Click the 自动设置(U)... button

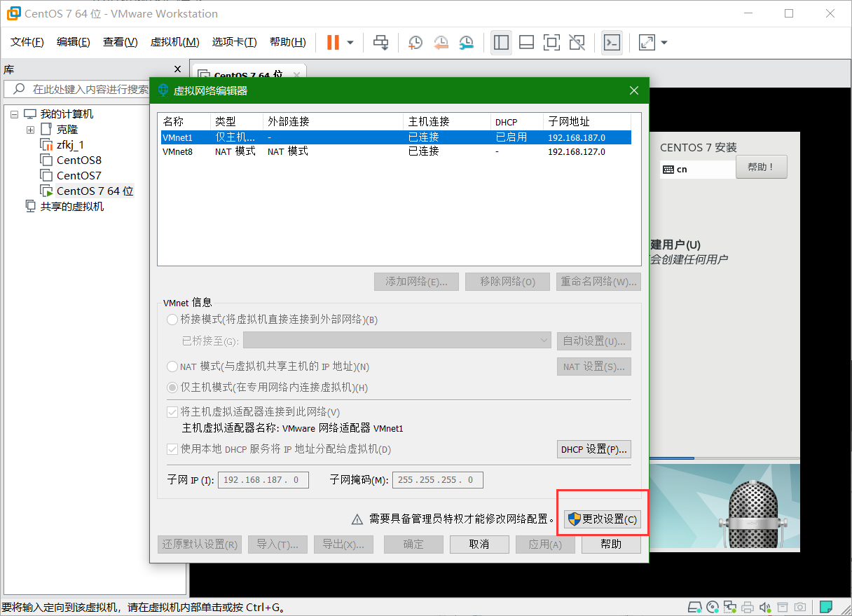coord(594,341)
